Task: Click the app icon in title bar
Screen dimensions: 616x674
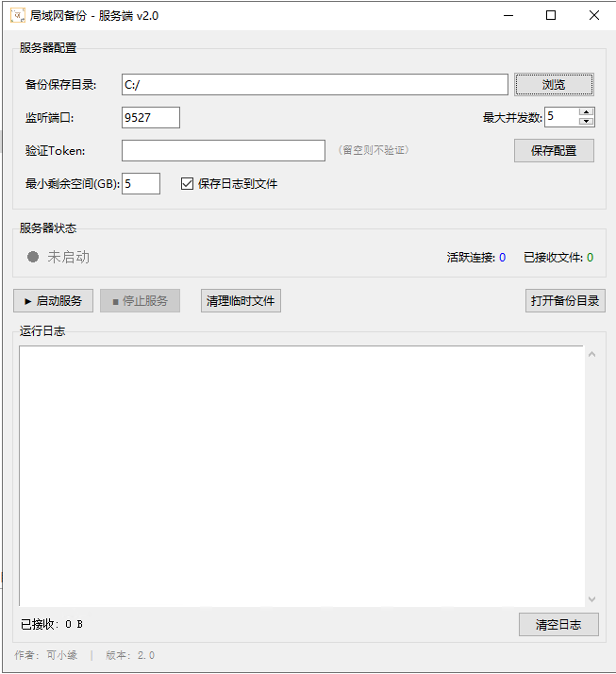Action: [x=18, y=15]
